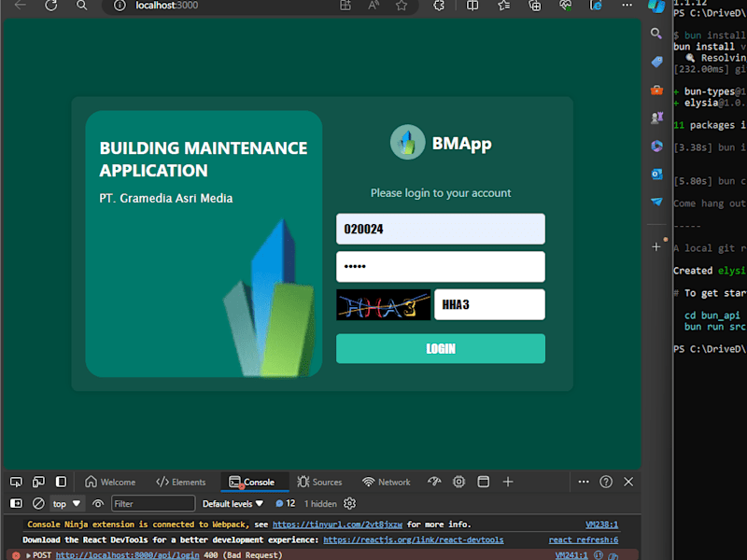Click the sidebar search magnifier icon
Image resolution: width=747 pixels, height=560 pixels.
[x=656, y=34]
